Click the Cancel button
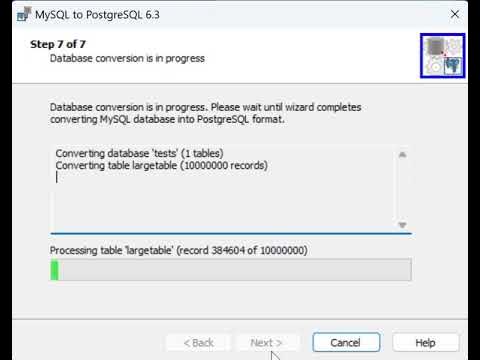The width and height of the screenshot is (480, 360). click(x=346, y=342)
